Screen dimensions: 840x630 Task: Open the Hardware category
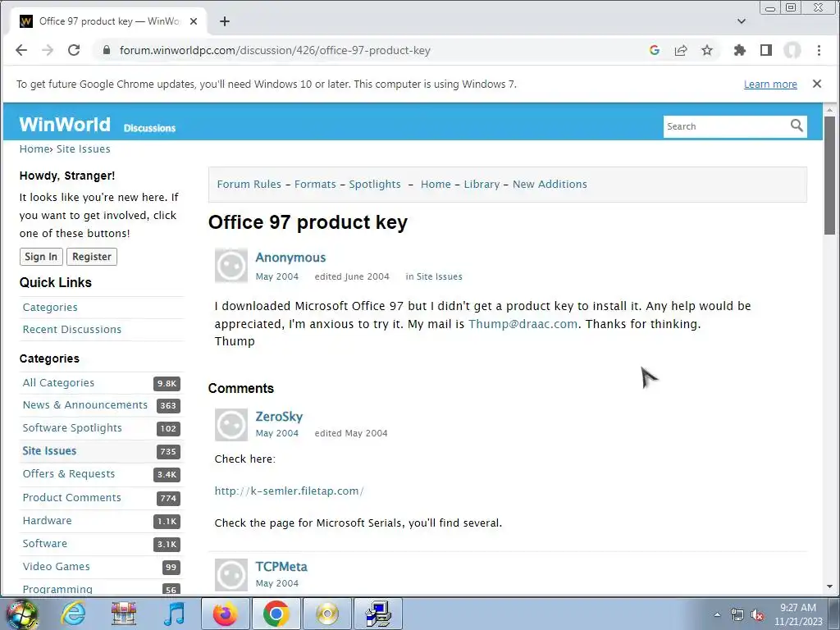(47, 521)
